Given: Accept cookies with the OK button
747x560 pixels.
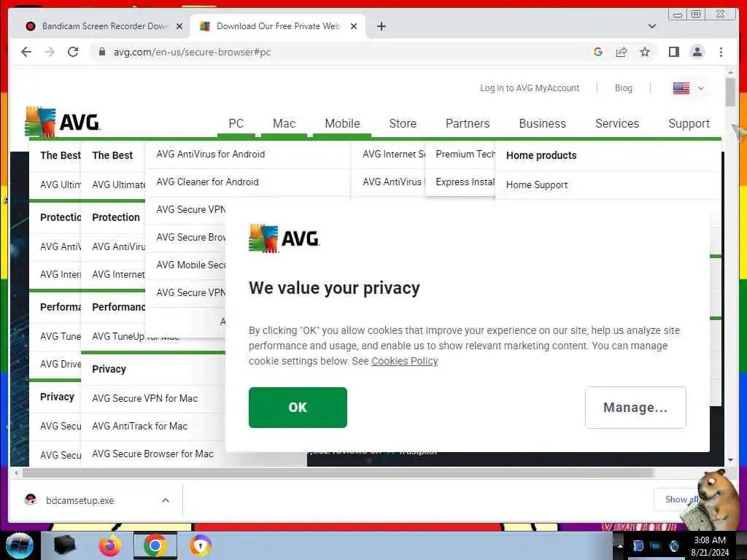Looking at the screenshot, I should click(298, 408).
